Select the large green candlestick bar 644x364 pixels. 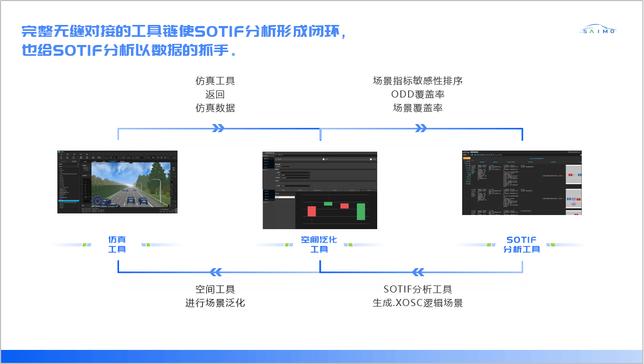click(360, 211)
